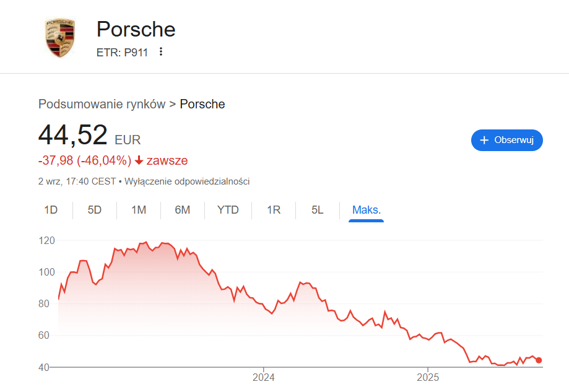This screenshot has width=569, height=392.
Task: Click the Porsche title heading
Action: 136,29
